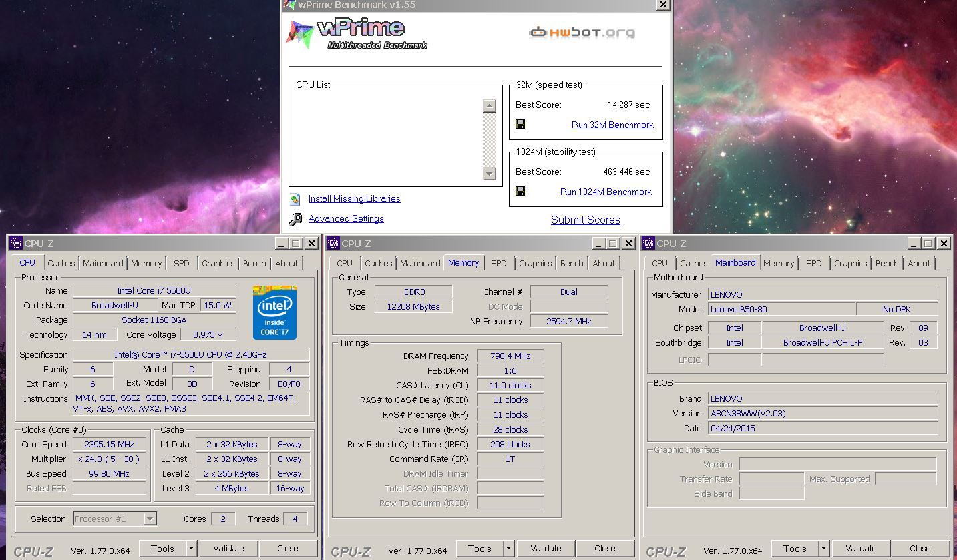The width and height of the screenshot is (957, 560).
Task: Click CPU-Z title icon in Memory window
Action: [333, 244]
